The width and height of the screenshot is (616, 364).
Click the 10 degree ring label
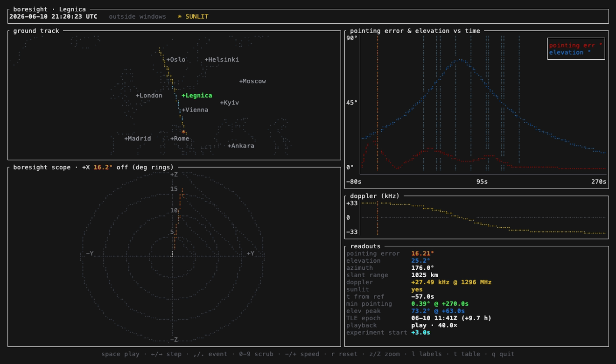174,210
